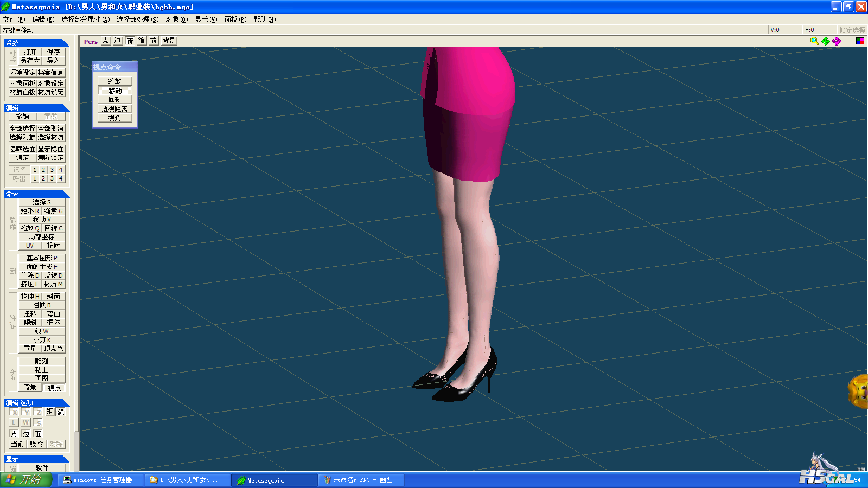
Task: Click 缩放 in the 视点命令 panel
Action: click(x=115, y=81)
